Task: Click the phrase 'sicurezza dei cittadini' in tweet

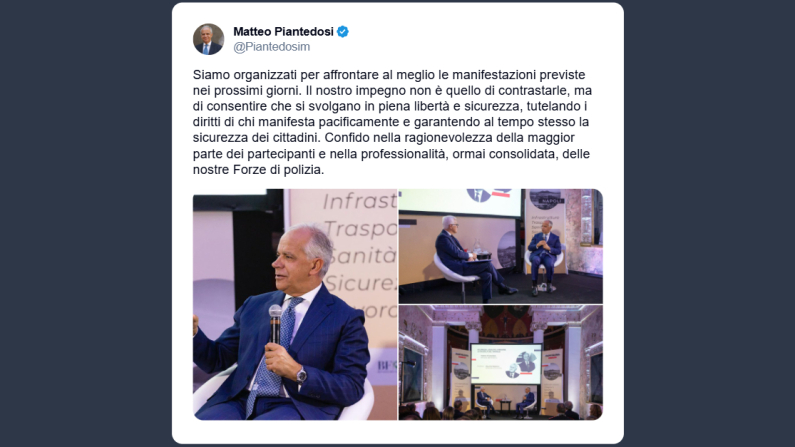Action: (257, 138)
